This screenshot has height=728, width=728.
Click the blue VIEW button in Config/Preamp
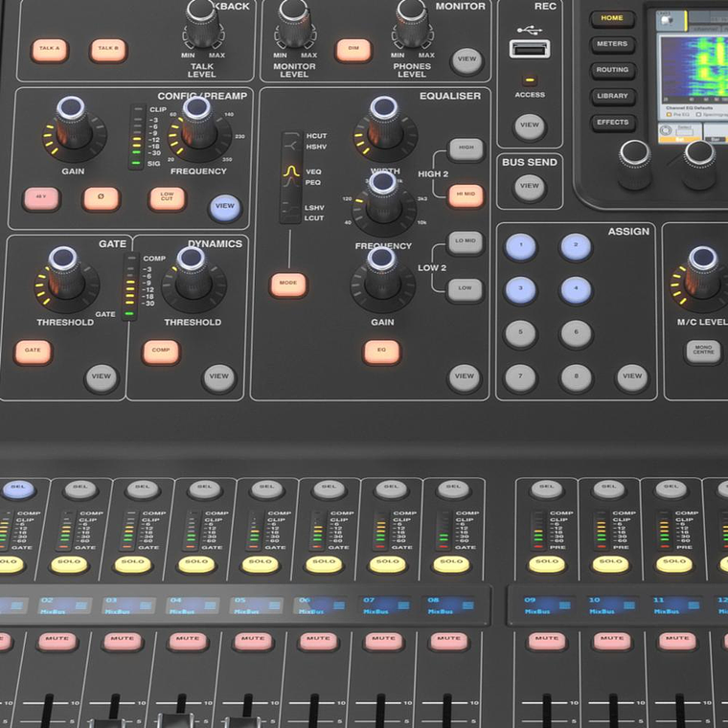(225, 207)
